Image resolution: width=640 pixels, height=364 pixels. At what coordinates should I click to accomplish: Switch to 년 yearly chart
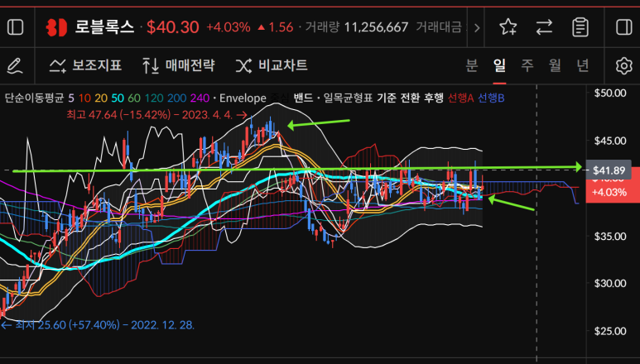(583, 65)
